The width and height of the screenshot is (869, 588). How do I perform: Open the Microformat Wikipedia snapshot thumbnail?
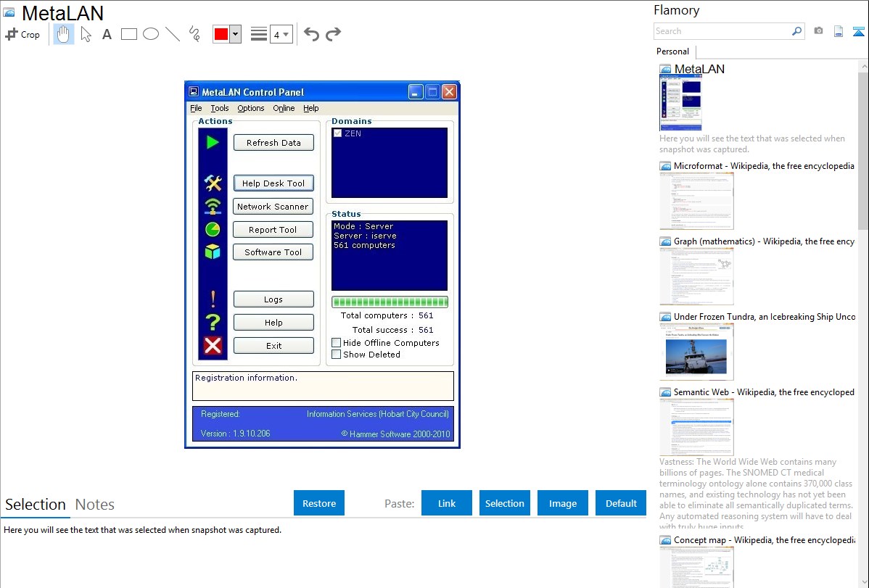tap(696, 201)
